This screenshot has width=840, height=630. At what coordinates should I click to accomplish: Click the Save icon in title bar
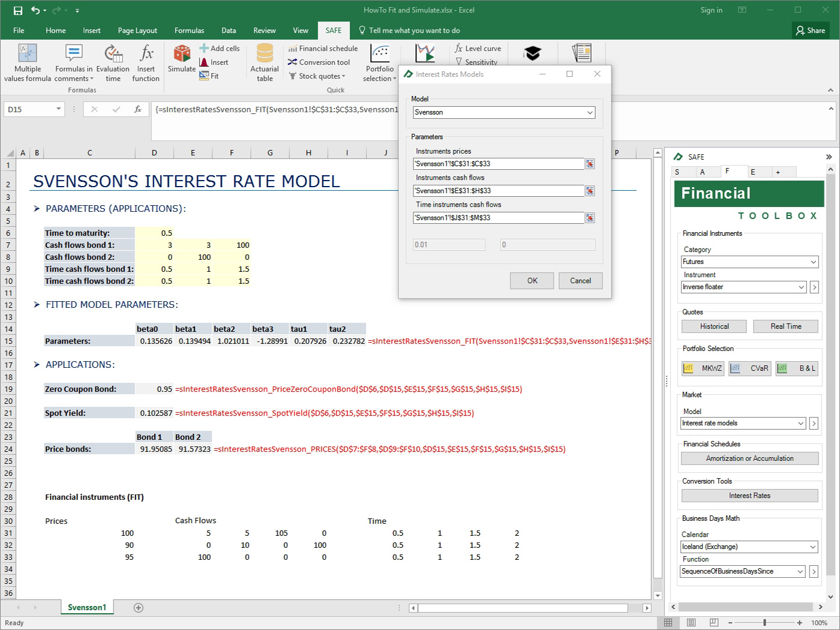(18, 10)
